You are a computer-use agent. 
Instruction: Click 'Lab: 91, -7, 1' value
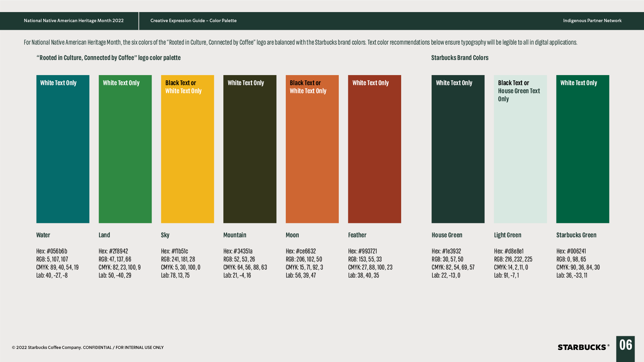506,275
